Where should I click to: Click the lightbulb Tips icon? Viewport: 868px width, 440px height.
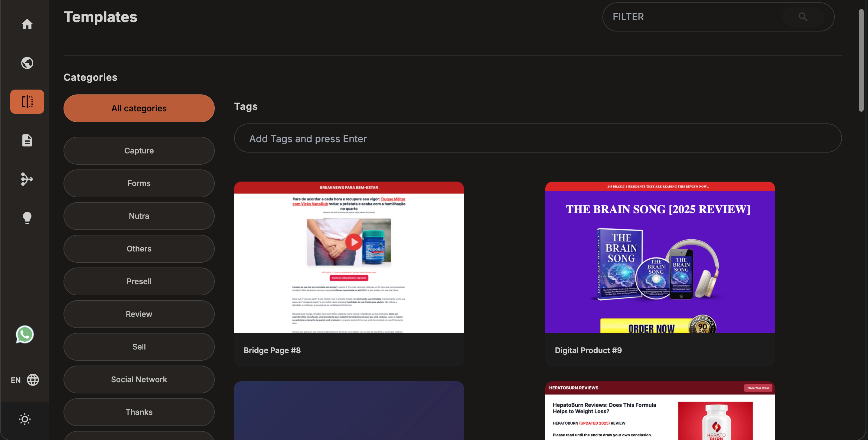click(27, 218)
